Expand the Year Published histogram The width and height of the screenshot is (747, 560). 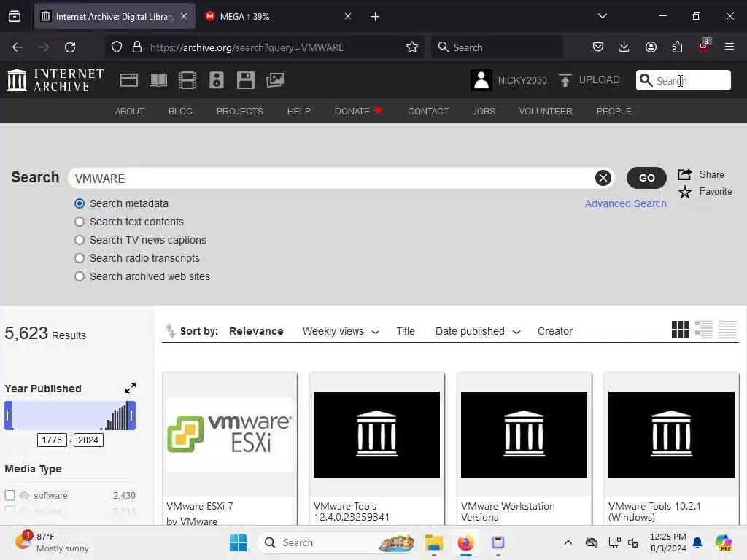(x=131, y=388)
